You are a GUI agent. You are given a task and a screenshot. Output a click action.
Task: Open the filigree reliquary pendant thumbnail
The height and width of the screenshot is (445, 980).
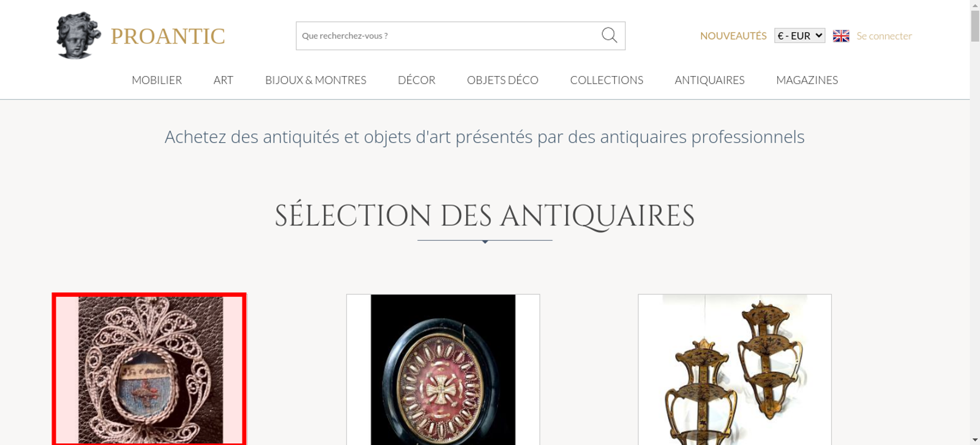click(x=149, y=370)
